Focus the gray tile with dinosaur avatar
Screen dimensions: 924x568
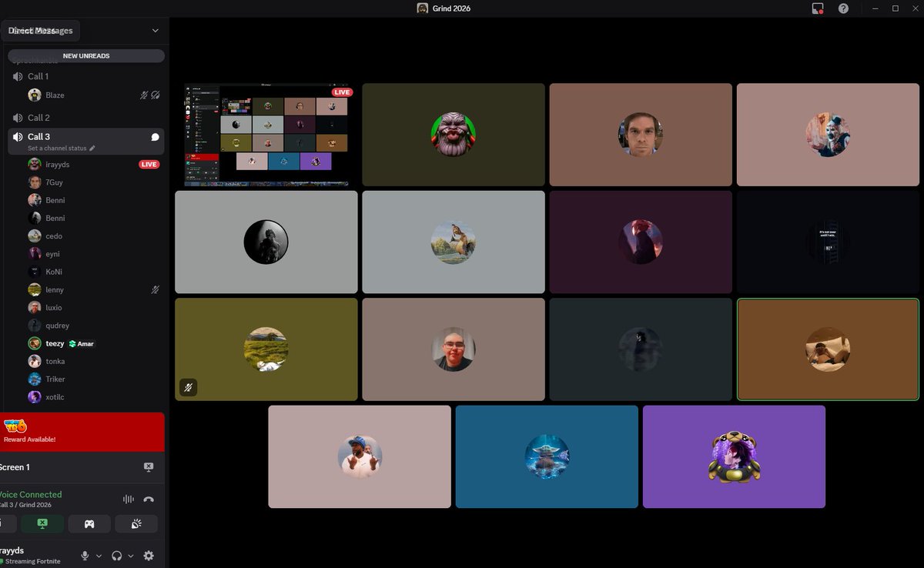click(454, 242)
